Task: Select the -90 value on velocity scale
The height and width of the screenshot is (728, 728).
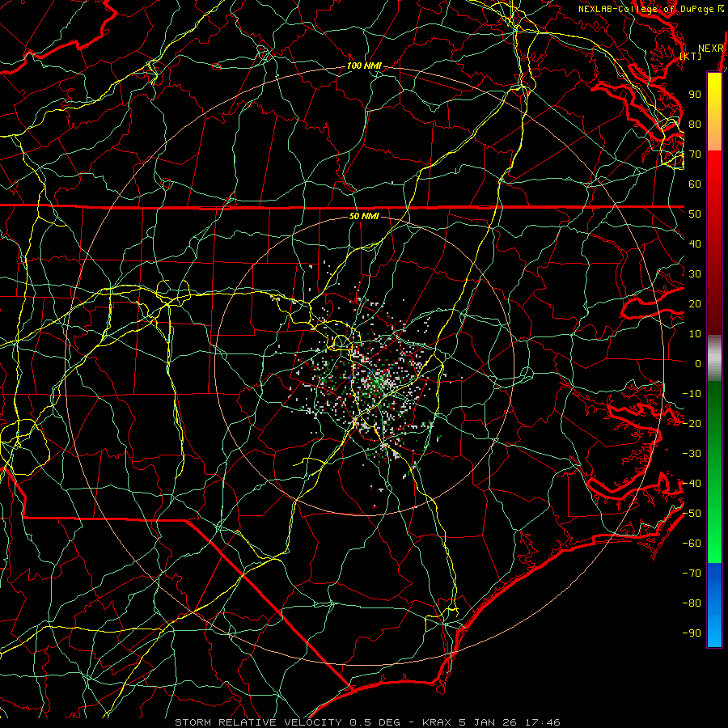Action: [692, 633]
